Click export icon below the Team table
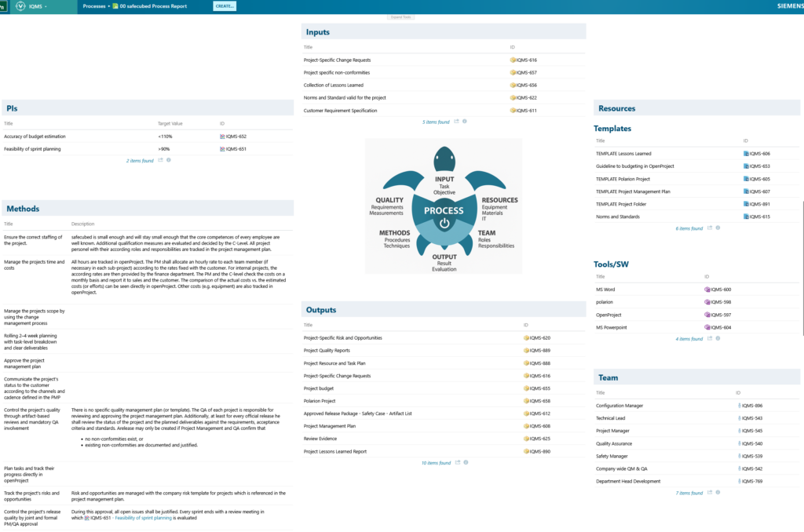The image size is (804, 532). click(709, 493)
